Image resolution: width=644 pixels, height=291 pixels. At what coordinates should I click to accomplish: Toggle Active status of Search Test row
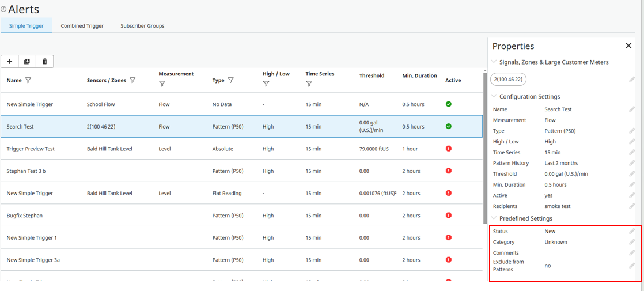[449, 126]
